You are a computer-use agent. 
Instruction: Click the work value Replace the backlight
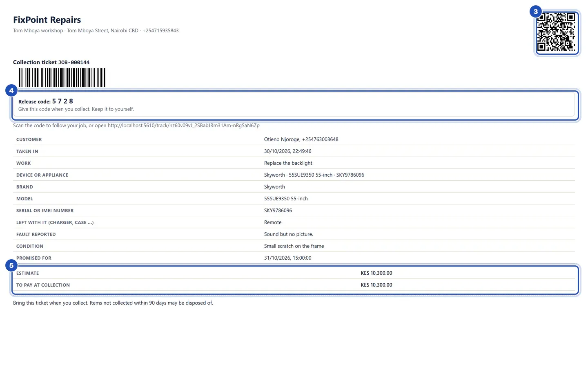288,163
